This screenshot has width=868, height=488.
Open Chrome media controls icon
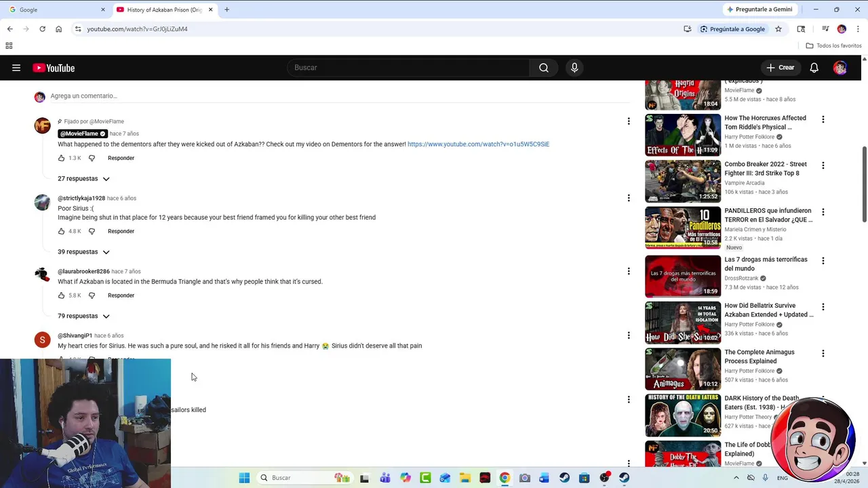pos(825,29)
